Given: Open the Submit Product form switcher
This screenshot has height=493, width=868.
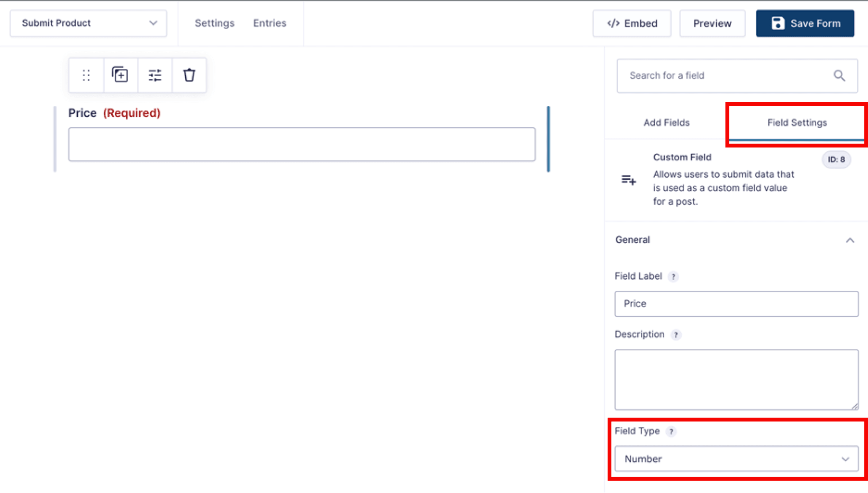Looking at the screenshot, I should [x=88, y=23].
